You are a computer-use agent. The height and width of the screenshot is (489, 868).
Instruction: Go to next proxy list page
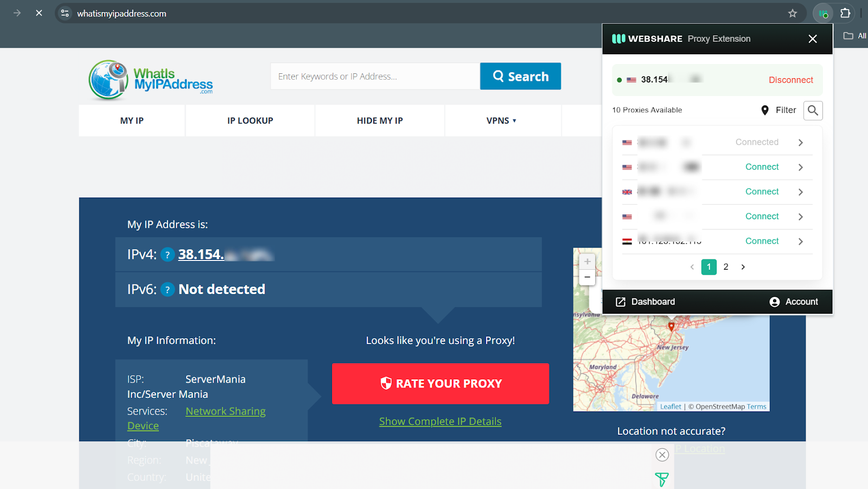[743, 267]
